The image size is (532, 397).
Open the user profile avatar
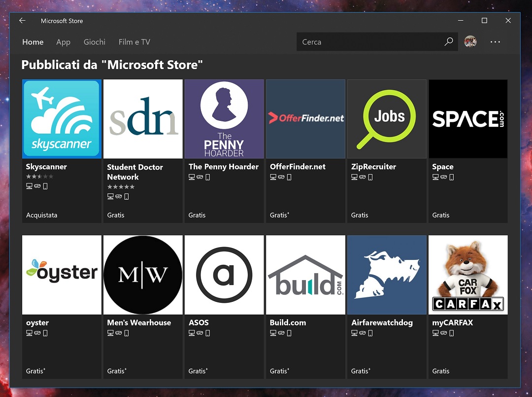coord(470,42)
